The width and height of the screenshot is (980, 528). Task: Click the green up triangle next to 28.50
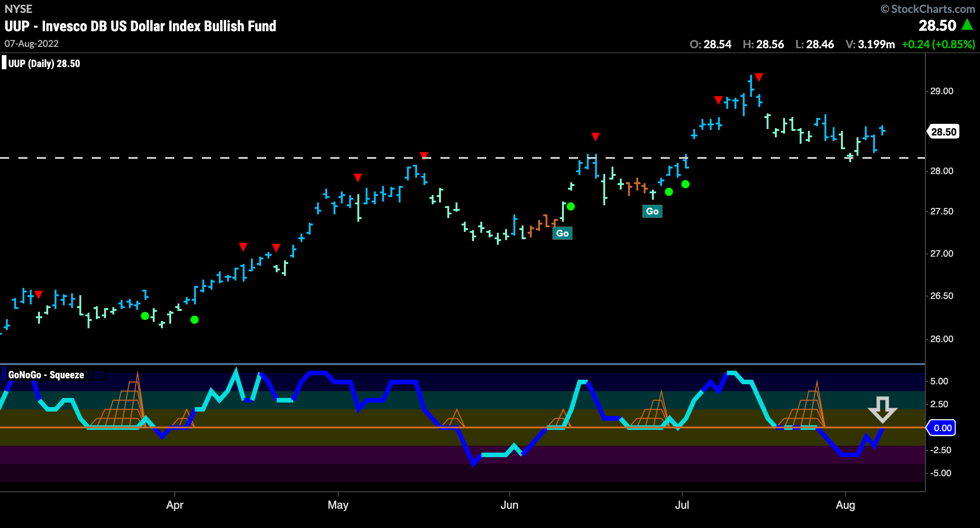pyautogui.click(x=967, y=25)
